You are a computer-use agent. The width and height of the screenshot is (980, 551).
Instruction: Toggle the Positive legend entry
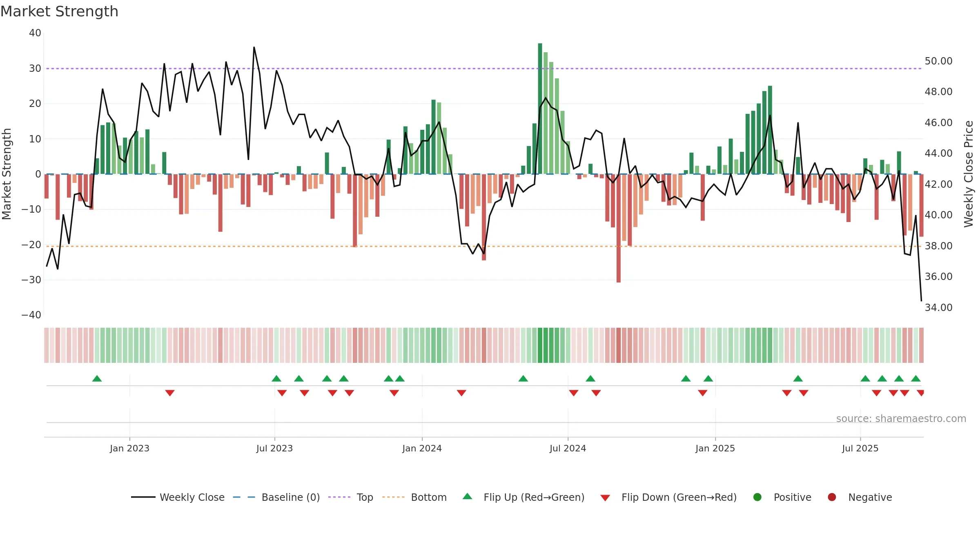coord(782,497)
